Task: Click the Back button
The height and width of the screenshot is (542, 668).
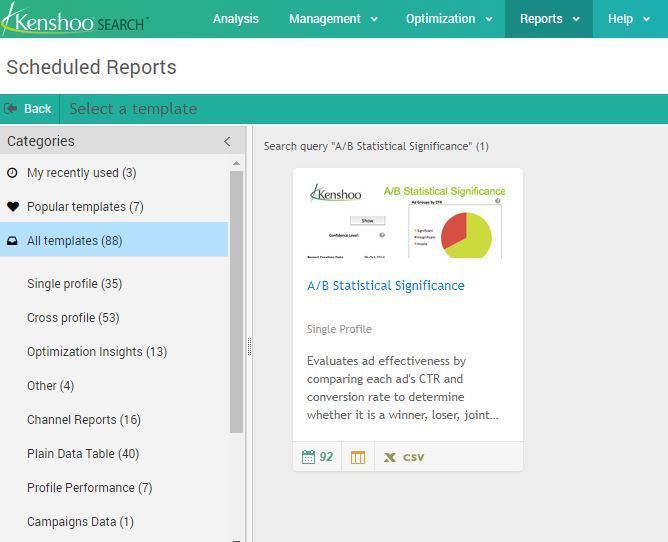Action: coord(29,109)
